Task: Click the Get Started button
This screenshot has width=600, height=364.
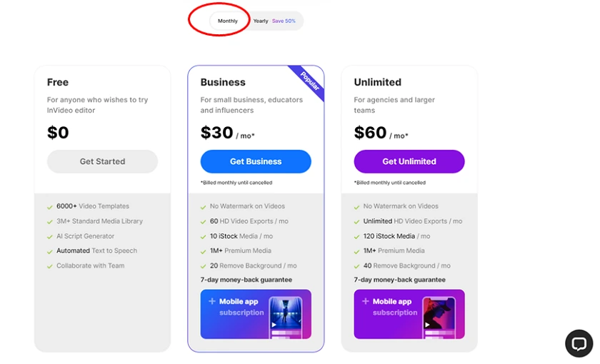Action: click(103, 161)
